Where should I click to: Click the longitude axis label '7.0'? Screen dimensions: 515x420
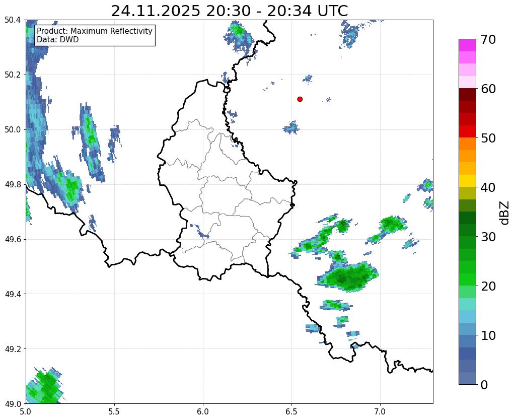point(381,411)
